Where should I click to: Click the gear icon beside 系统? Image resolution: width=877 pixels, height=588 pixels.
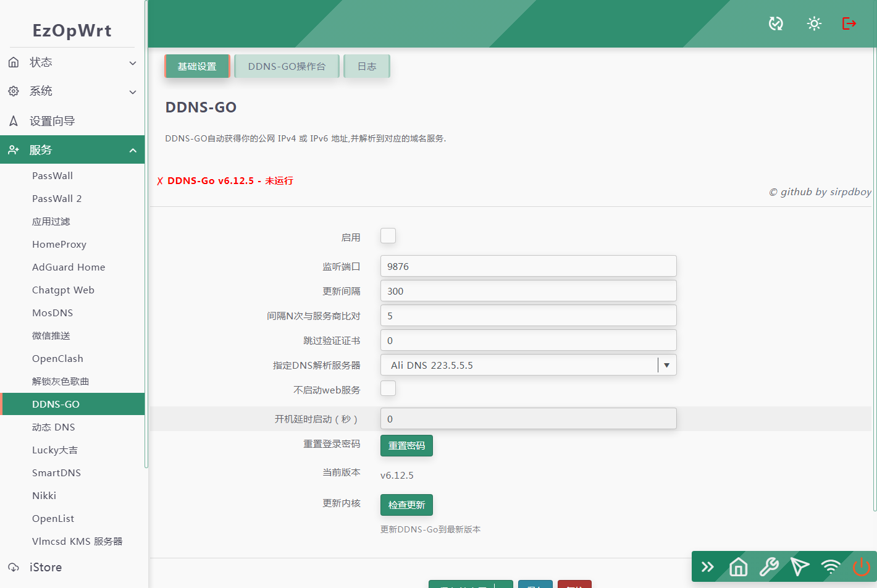point(14,91)
